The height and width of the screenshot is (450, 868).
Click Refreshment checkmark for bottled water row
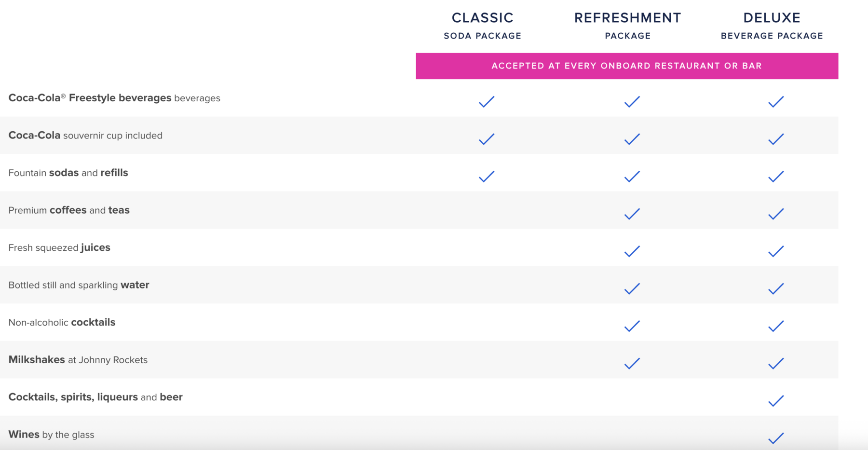tap(632, 289)
